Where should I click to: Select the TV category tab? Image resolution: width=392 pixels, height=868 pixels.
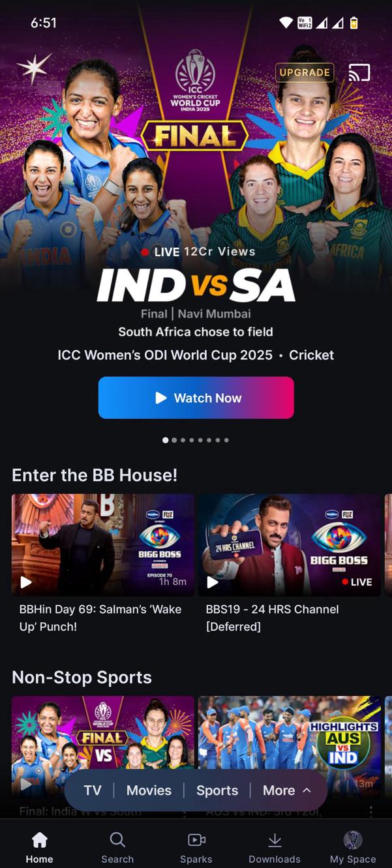93,790
